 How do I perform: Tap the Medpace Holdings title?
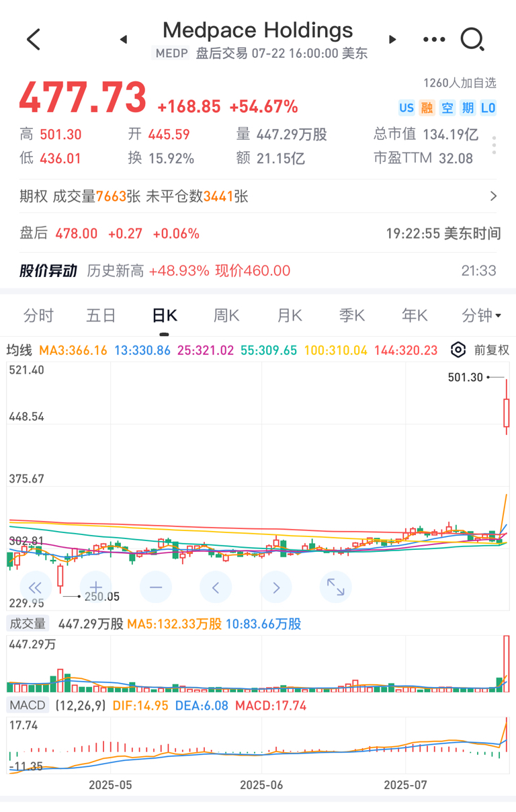[258, 30]
